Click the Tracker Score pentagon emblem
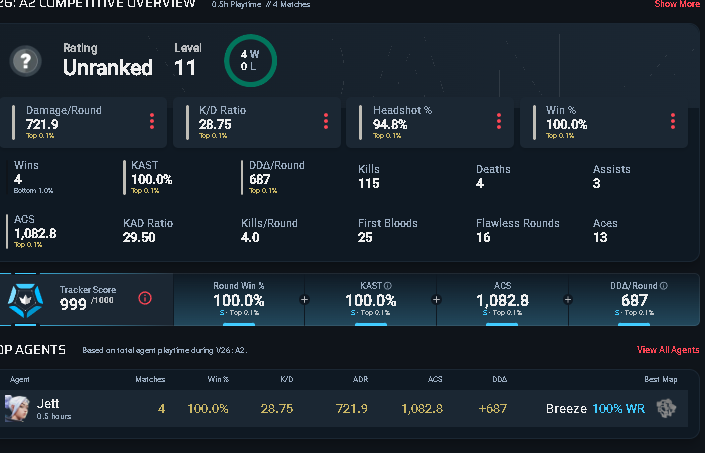Screen dimensions: 705x453 [26, 300]
